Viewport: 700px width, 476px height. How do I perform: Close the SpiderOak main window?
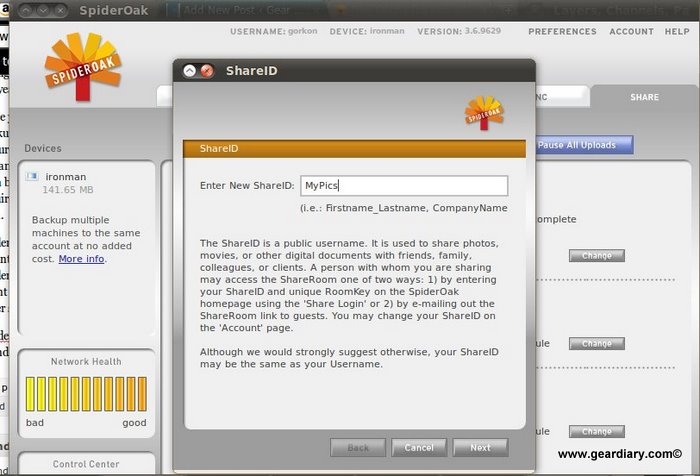[x=61, y=10]
